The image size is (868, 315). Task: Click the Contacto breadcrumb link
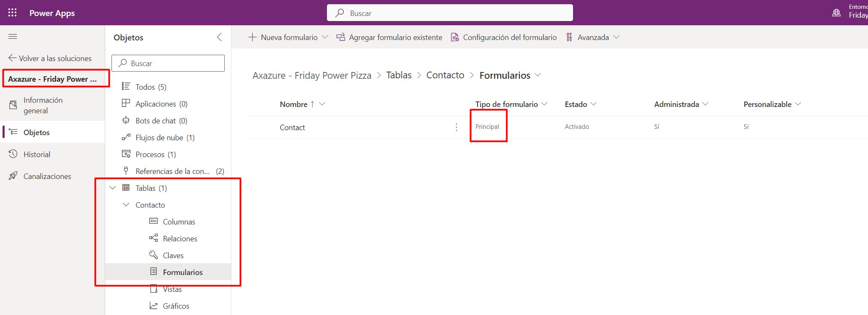click(445, 75)
